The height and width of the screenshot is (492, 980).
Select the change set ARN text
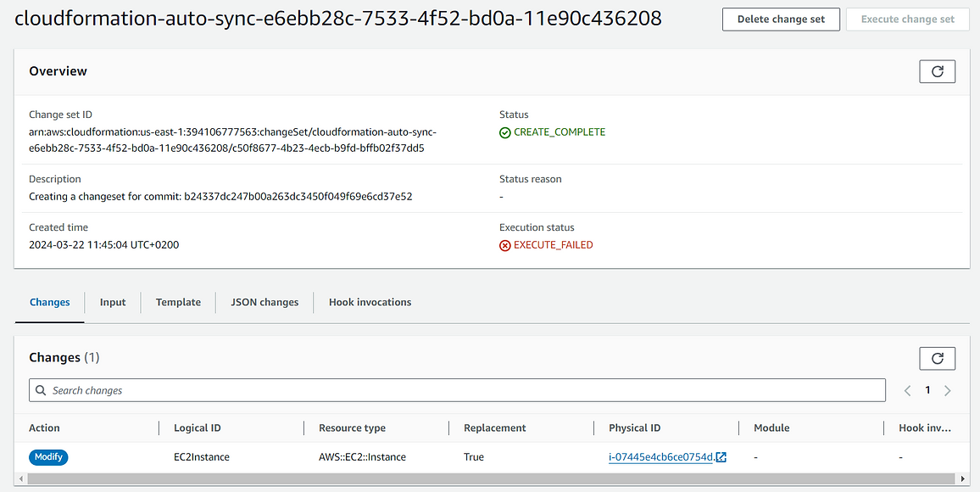232,141
